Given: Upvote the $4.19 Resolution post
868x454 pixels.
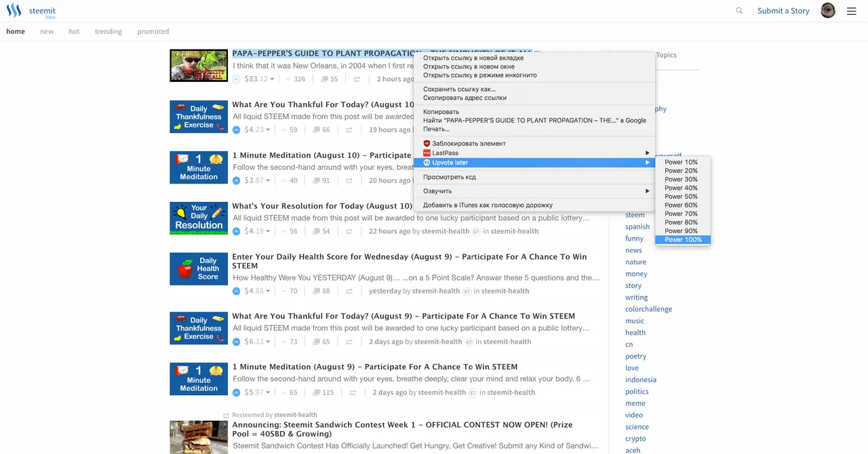Looking at the screenshot, I should click(237, 232).
